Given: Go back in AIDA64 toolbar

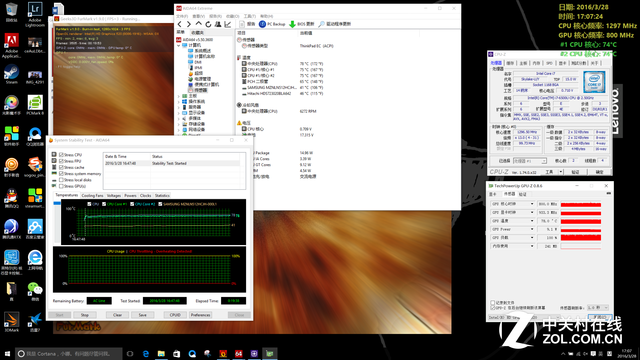Looking at the screenshot, I should click(x=180, y=24).
